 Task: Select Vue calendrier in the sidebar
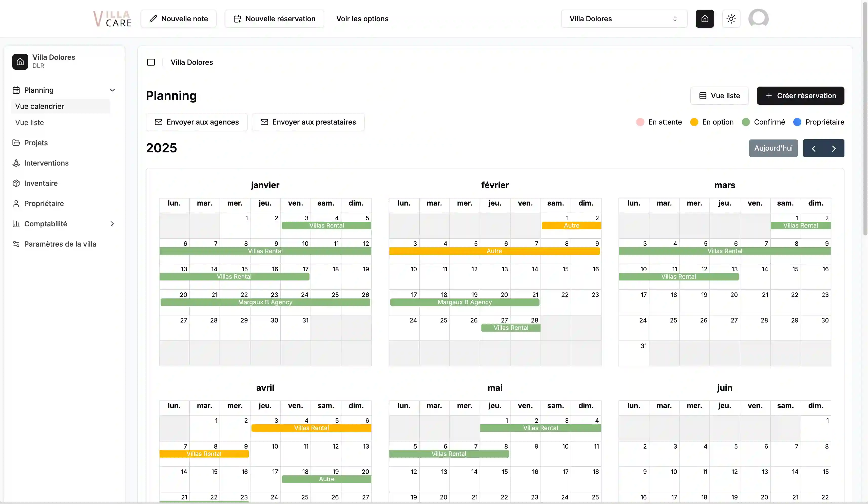coord(40,106)
